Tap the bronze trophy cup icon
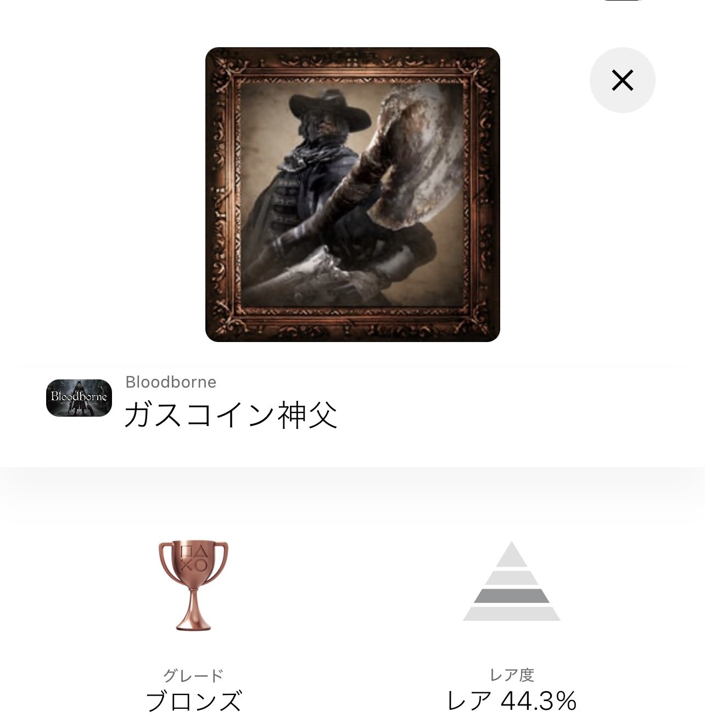Image resolution: width=705 pixels, height=728 pixels. pos(193,585)
